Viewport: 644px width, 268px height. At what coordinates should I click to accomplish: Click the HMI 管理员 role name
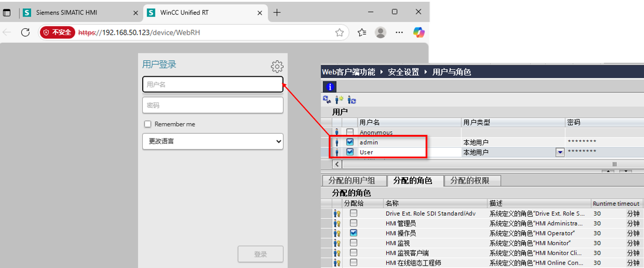[401, 223]
